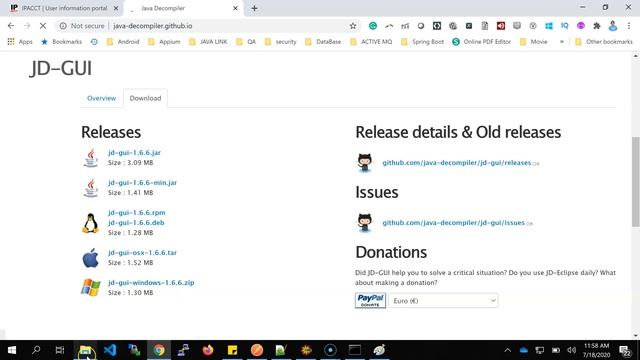
Task: Show hidden system tray icons
Action: click(507, 350)
